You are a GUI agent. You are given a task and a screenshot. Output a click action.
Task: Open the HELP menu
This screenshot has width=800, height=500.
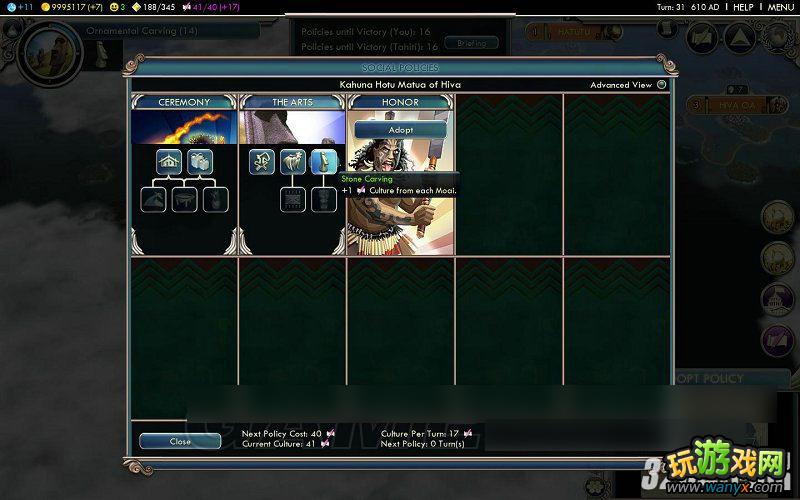[743, 7]
